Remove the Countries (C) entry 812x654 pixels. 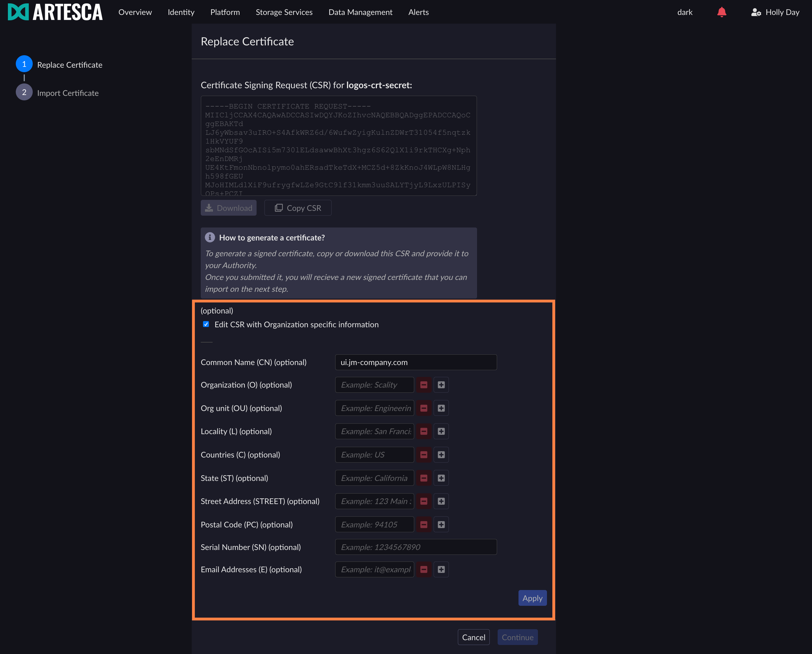424,455
